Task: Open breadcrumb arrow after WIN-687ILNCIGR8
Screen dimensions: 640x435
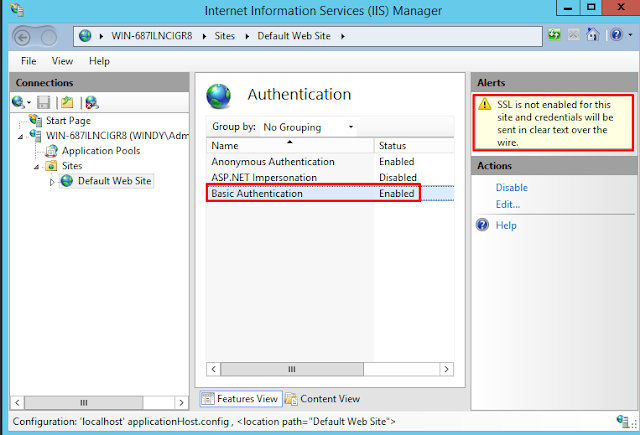Action: tap(204, 36)
